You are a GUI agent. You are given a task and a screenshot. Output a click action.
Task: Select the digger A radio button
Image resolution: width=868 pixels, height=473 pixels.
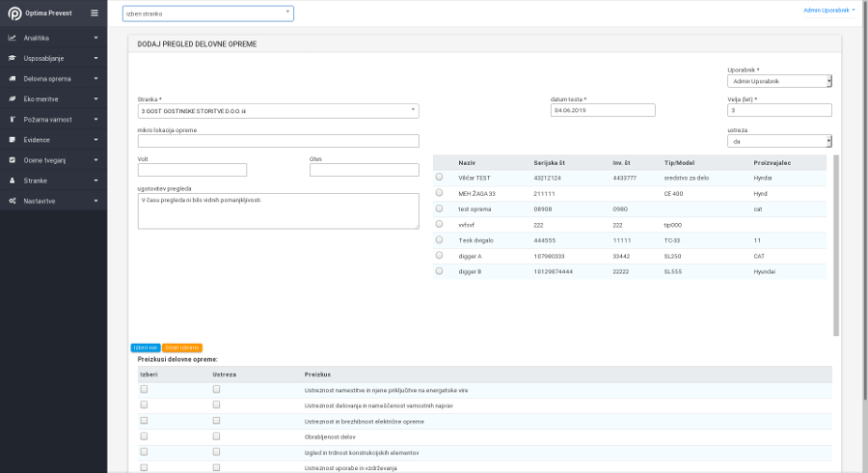(439, 256)
